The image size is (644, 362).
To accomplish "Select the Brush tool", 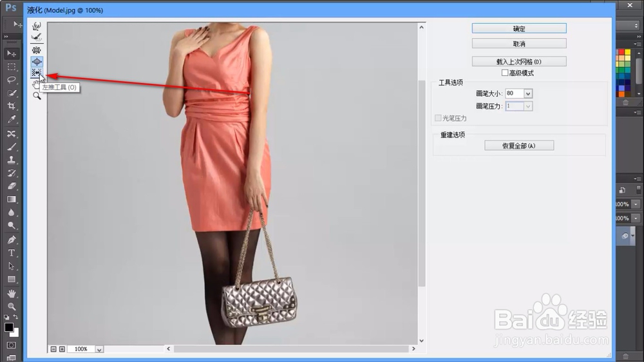I will point(12,147).
